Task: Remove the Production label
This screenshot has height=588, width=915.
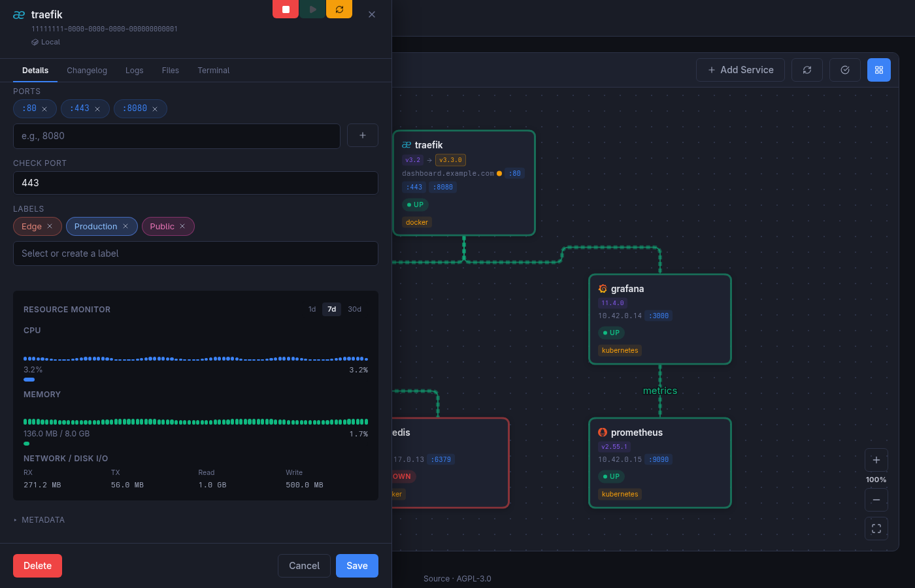Action: 125,226
